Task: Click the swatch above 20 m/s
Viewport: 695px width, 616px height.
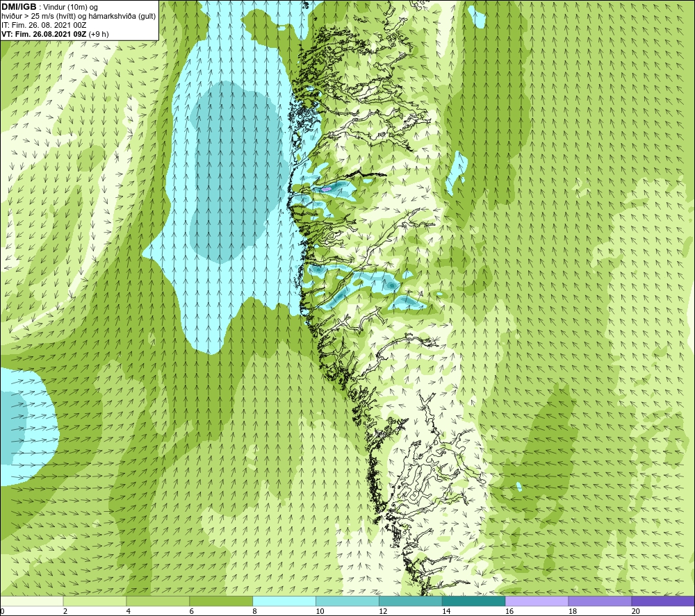Action: (663, 601)
